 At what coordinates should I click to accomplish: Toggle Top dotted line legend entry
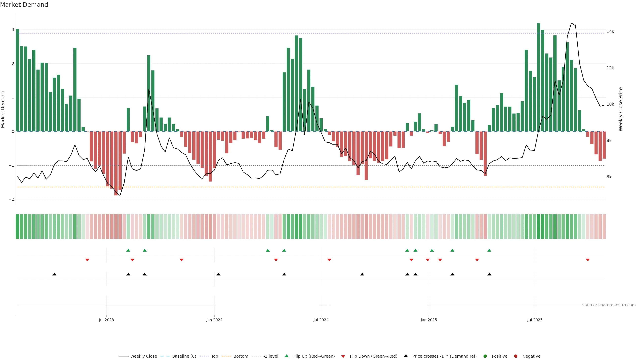point(214,356)
